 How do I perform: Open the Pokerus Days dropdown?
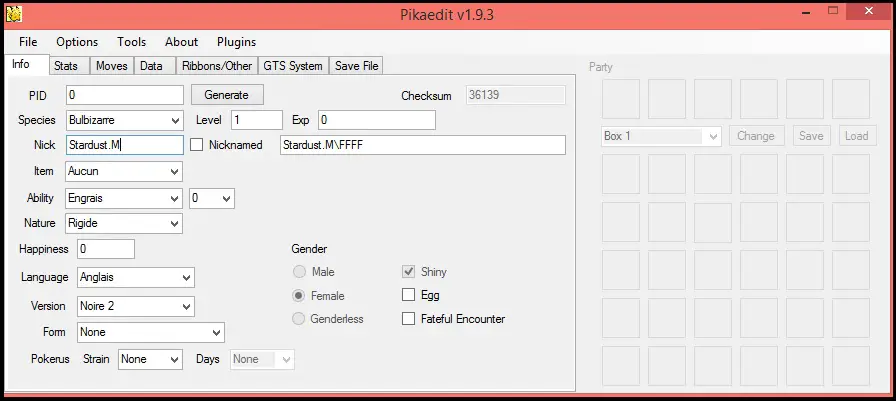(x=262, y=359)
